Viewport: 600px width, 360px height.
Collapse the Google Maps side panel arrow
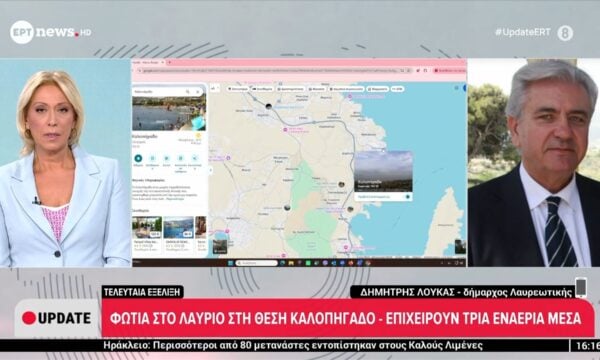point(210,170)
